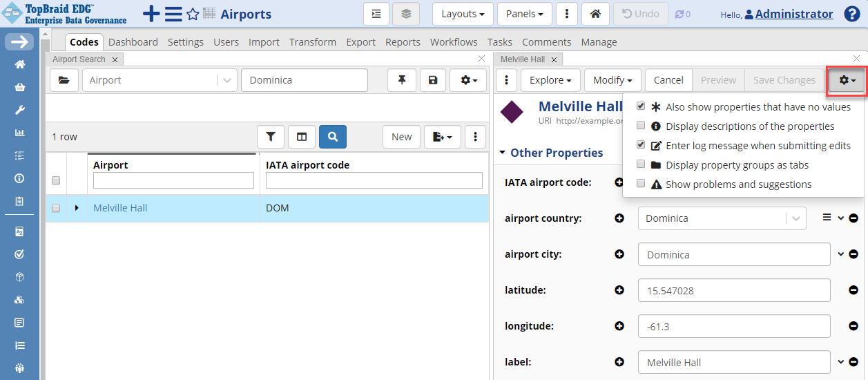Click the star favorite icon near Airports title

click(x=193, y=15)
